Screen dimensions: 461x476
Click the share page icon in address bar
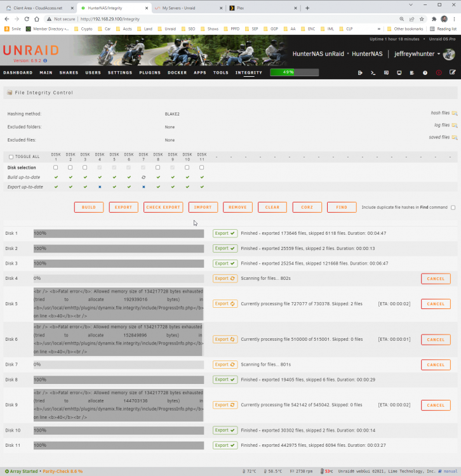pyautogui.click(x=411, y=19)
